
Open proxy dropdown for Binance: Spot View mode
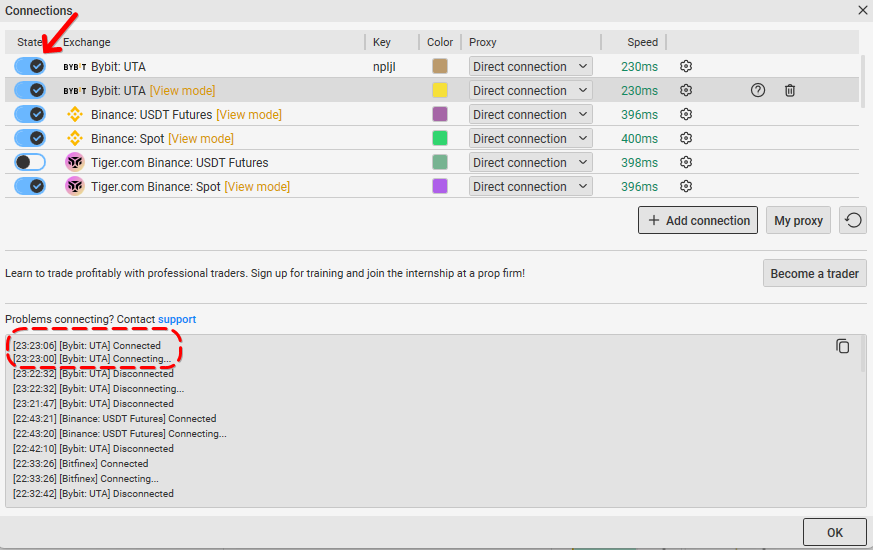[531, 138]
